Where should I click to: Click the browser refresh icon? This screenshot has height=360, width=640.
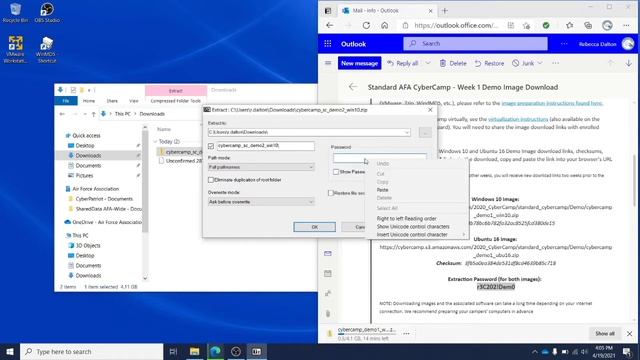(x=366, y=25)
